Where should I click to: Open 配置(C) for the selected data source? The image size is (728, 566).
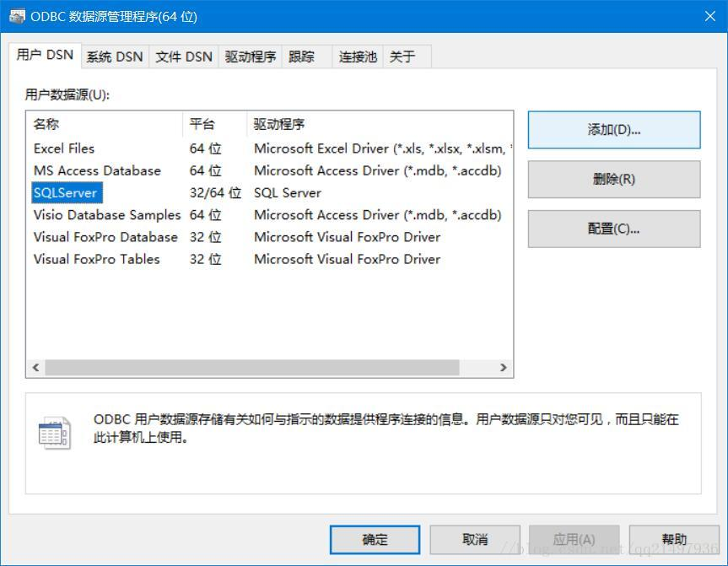pos(613,229)
